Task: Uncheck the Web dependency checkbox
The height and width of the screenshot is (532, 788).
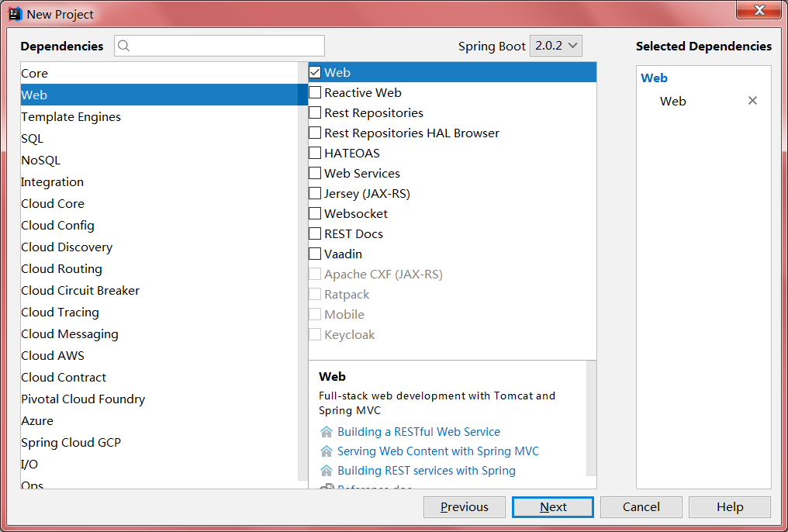Action: point(315,72)
